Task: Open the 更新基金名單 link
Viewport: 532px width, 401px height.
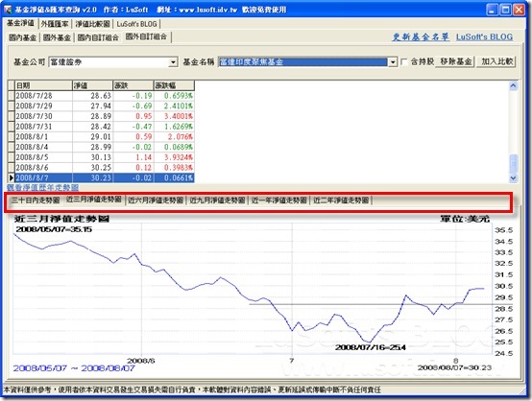Action: pyautogui.click(x=421, y=37)
